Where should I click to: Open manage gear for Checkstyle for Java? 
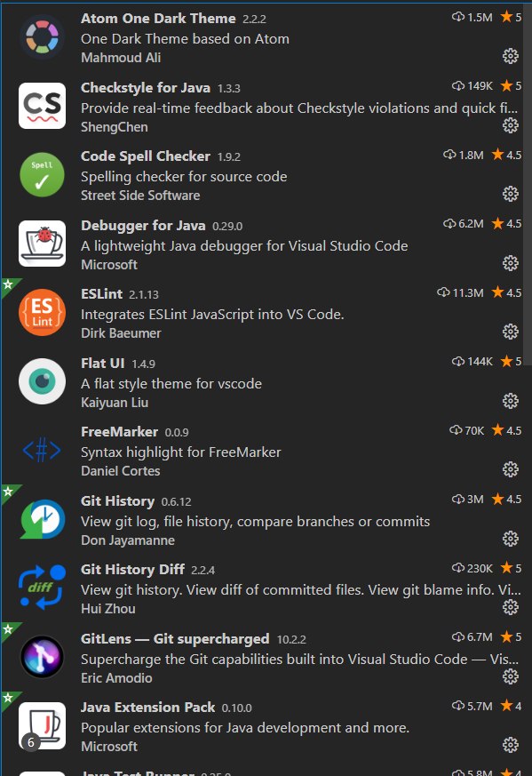(x=511, y=125)
